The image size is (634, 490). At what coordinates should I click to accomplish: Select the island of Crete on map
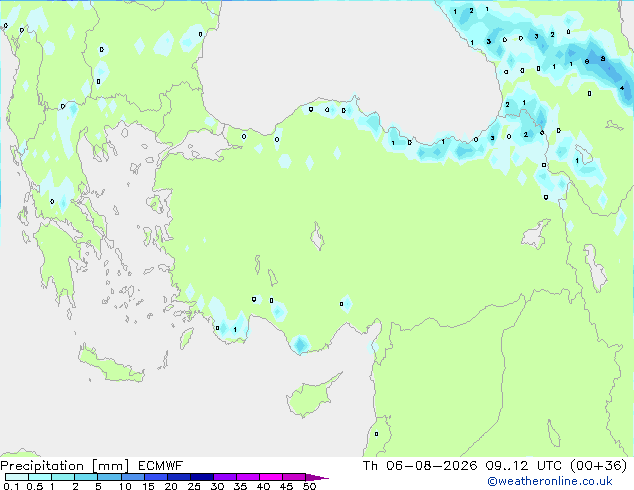point(110,364)
